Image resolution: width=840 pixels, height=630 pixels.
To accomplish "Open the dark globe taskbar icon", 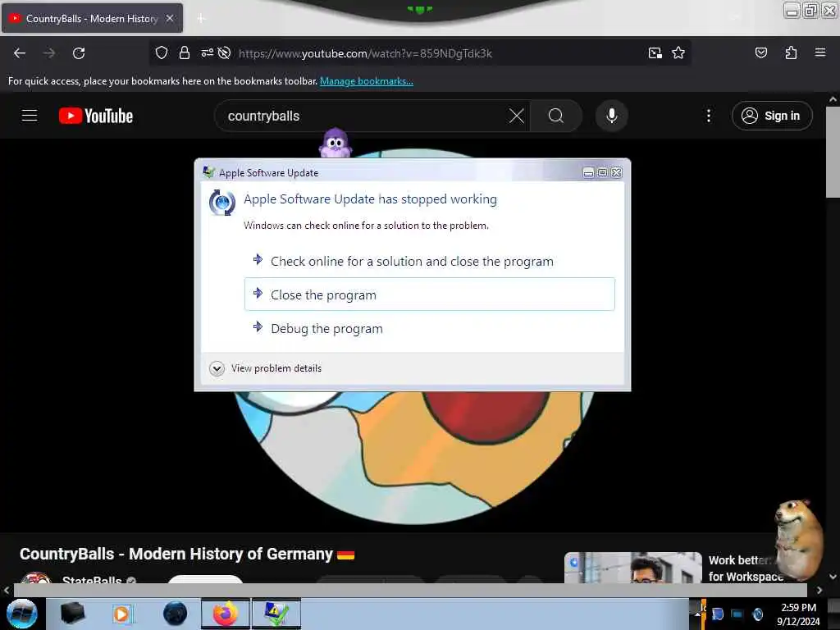I will [175, 614].
